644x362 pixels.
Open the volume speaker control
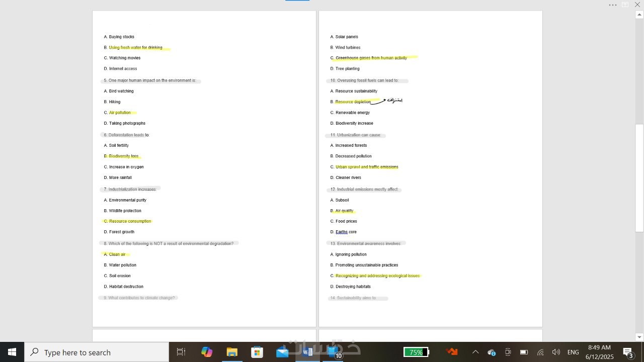556,352
